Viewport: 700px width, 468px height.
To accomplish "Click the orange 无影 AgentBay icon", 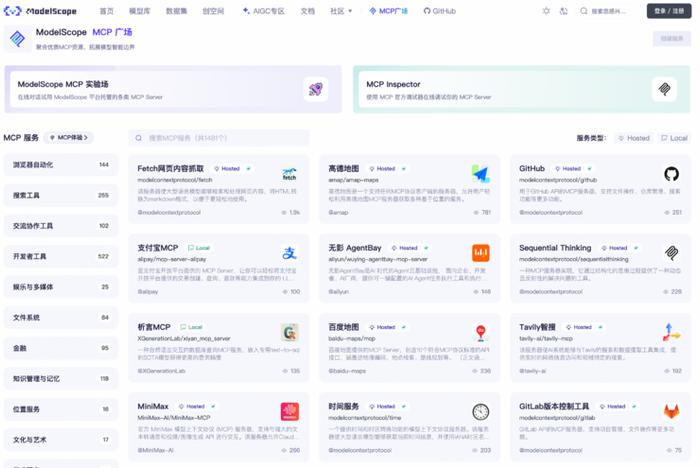I will (x=481, y=253).
